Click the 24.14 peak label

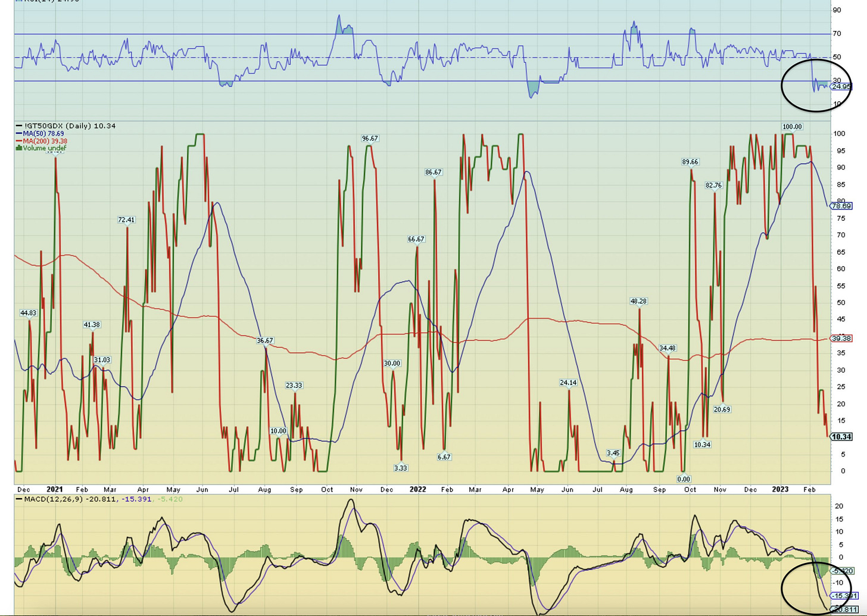click(x=568, y=383)
